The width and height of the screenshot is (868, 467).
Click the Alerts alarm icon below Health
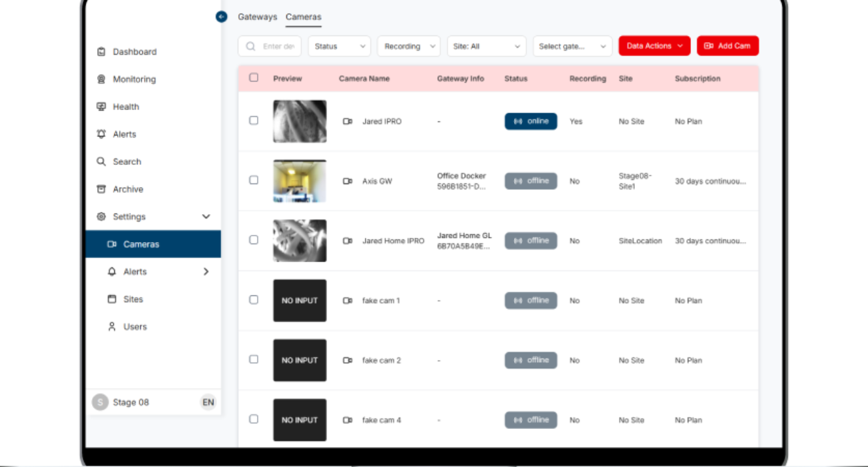pyautogui.click(x=101, y=134)
